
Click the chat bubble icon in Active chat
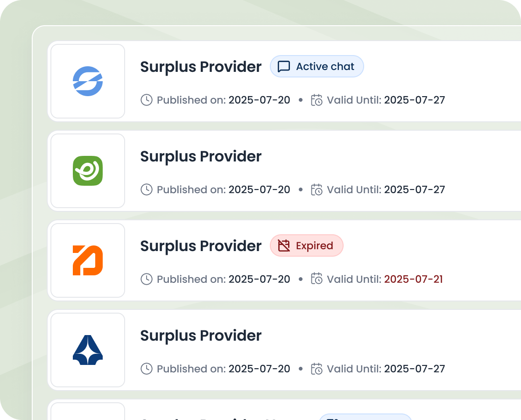(284, 67)
